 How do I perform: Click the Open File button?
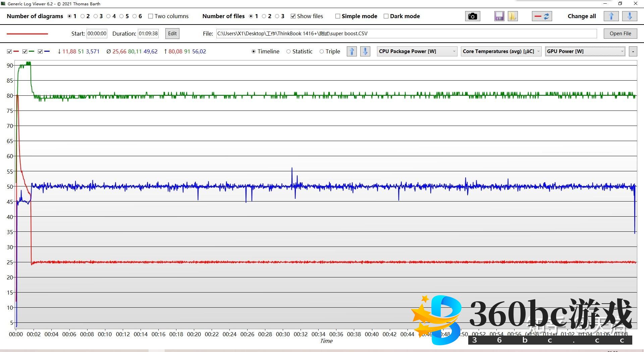[x=620, y=34]
